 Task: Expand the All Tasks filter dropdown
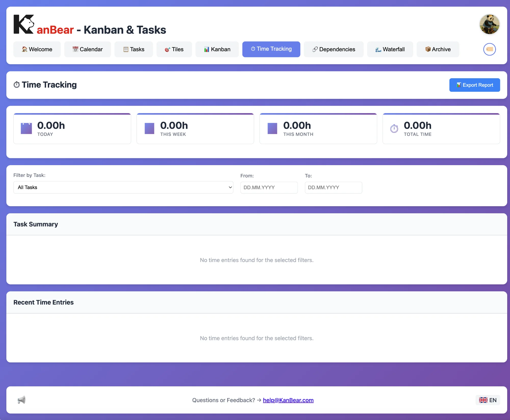123,187
